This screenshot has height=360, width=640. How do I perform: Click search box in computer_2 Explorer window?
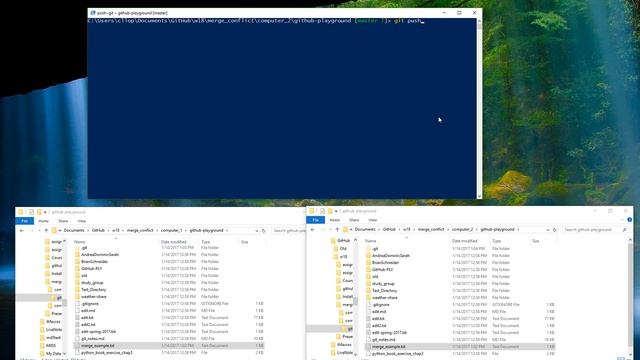tap(596, 230)
